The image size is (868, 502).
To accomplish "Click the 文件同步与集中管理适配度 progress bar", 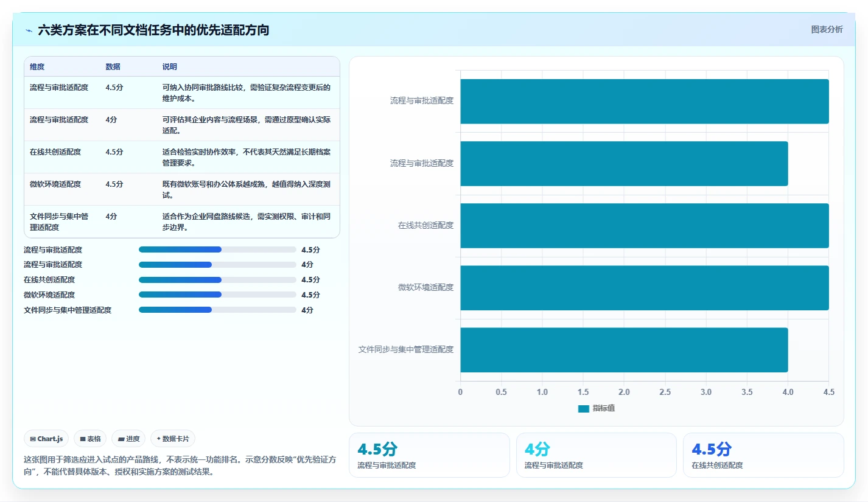I will click(x=217, y=310).
